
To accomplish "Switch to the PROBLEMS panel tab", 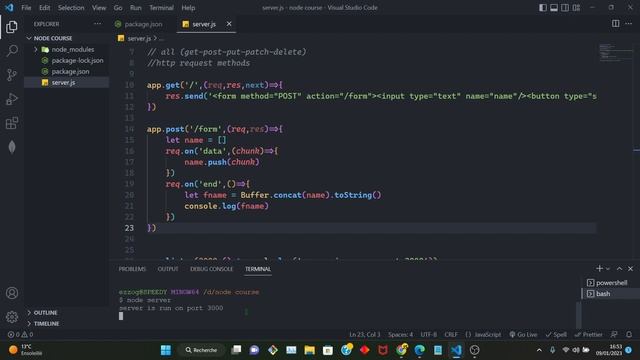I will coord(132,269).
